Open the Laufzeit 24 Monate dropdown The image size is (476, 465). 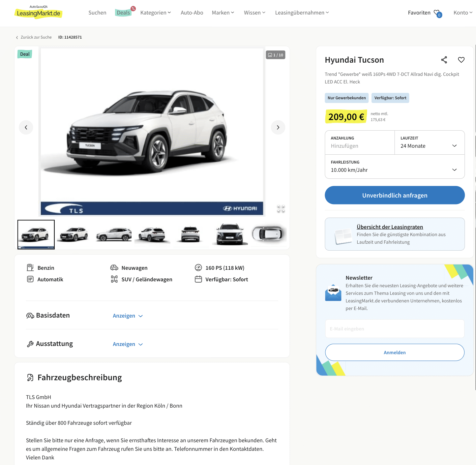click(x=430, y=142)
